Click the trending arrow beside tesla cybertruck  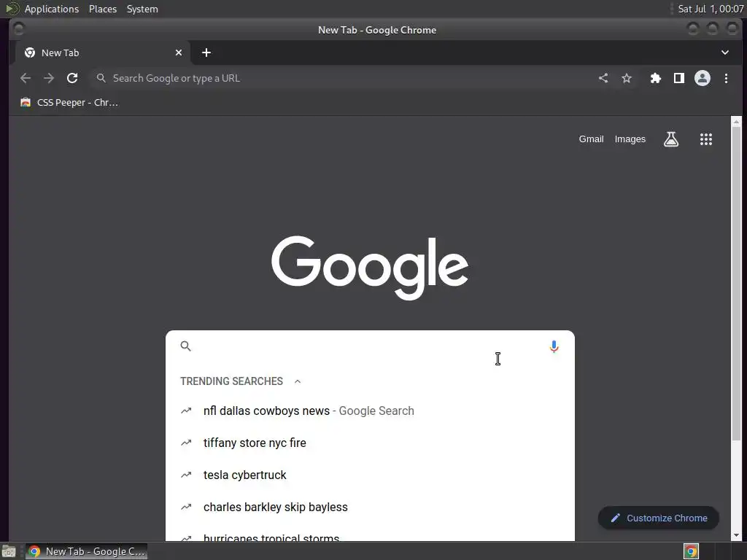[186, 475]
